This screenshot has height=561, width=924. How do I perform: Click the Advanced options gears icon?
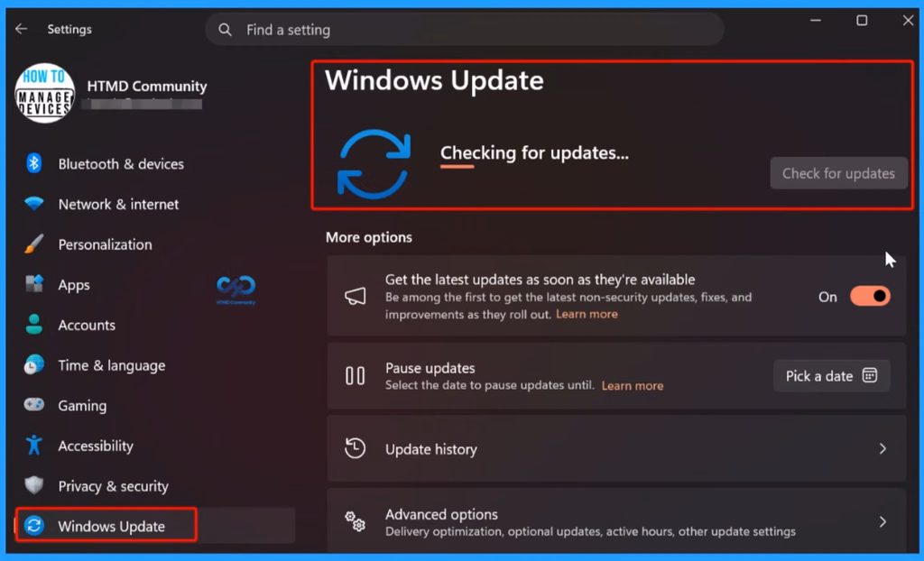pos(355,521)
